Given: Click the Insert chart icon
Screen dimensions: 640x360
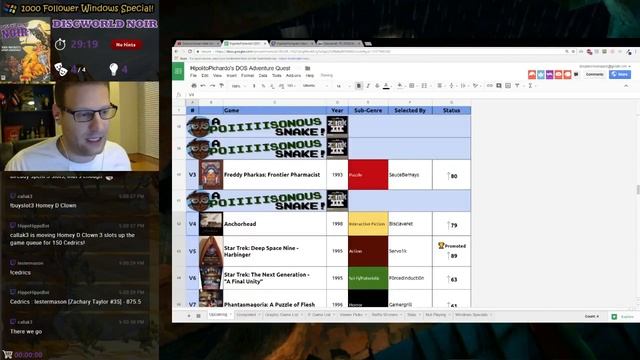Looking at the screenshot, I should pos(508,86).
